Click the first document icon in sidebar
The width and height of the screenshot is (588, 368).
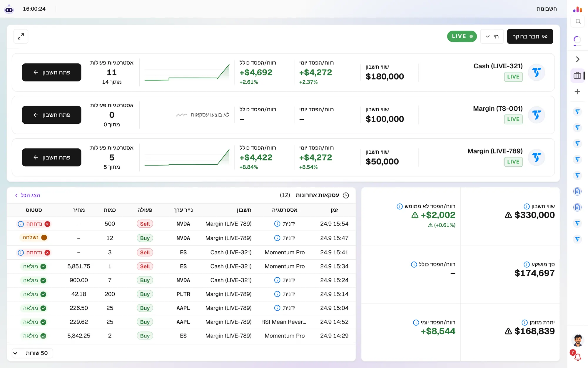(577, 191)
